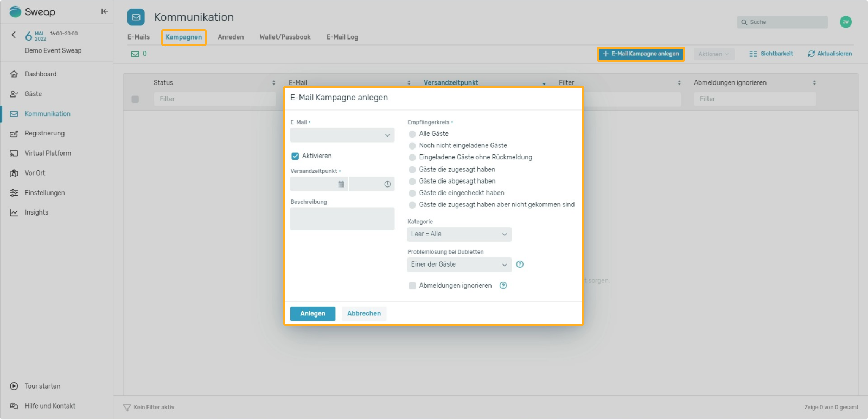Click the Dashboard house icon

click(x=14, y=74)
